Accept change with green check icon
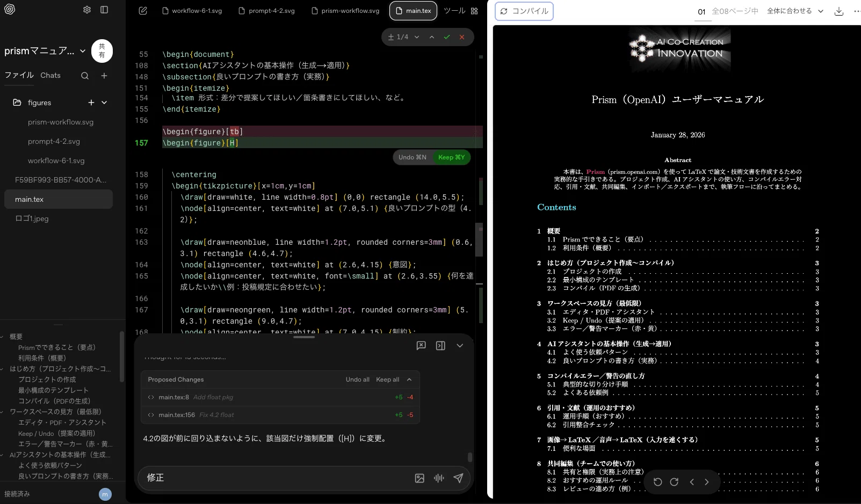 coord(447,37)
